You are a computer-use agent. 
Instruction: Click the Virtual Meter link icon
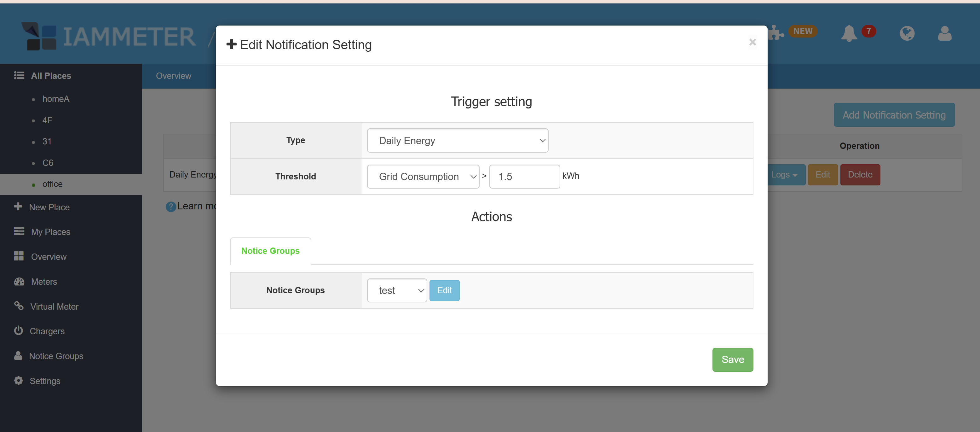(18, 306)
